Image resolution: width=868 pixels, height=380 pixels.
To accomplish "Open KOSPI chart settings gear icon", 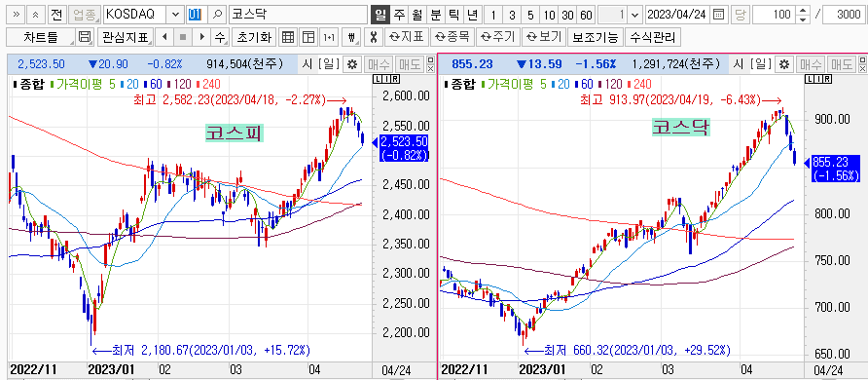I will tap(351, 64).
